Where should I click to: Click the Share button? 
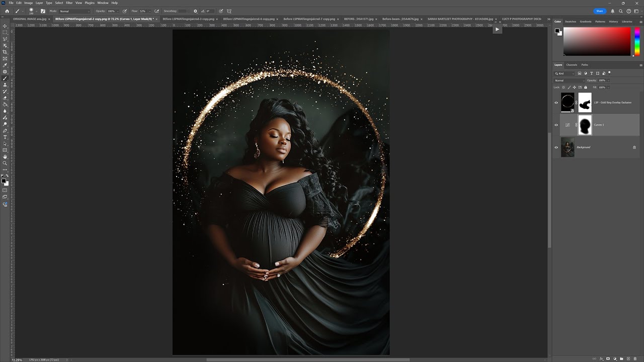[599, 11]
